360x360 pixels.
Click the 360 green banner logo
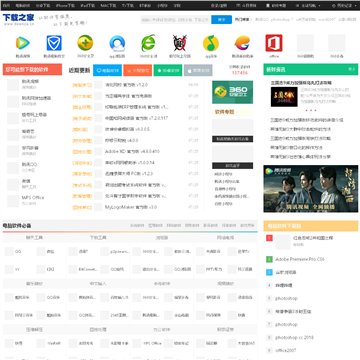click(x=232, y=92)
